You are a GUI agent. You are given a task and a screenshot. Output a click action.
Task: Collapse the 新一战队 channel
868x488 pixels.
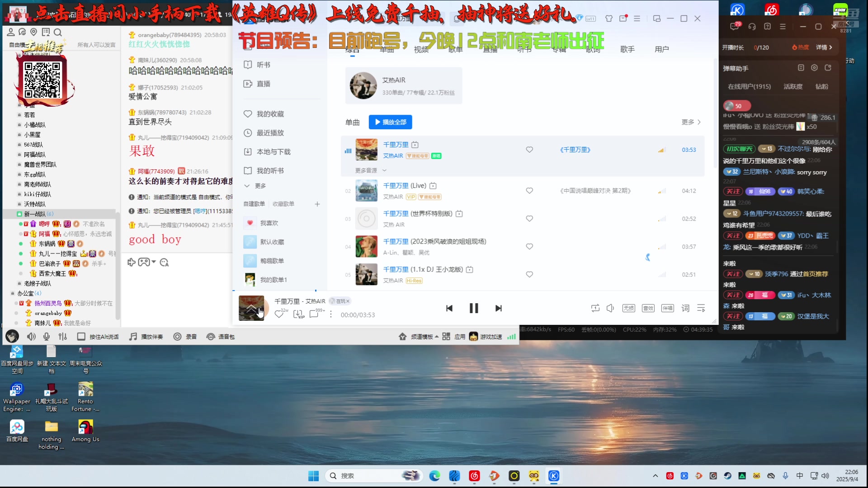click(19, 214)
